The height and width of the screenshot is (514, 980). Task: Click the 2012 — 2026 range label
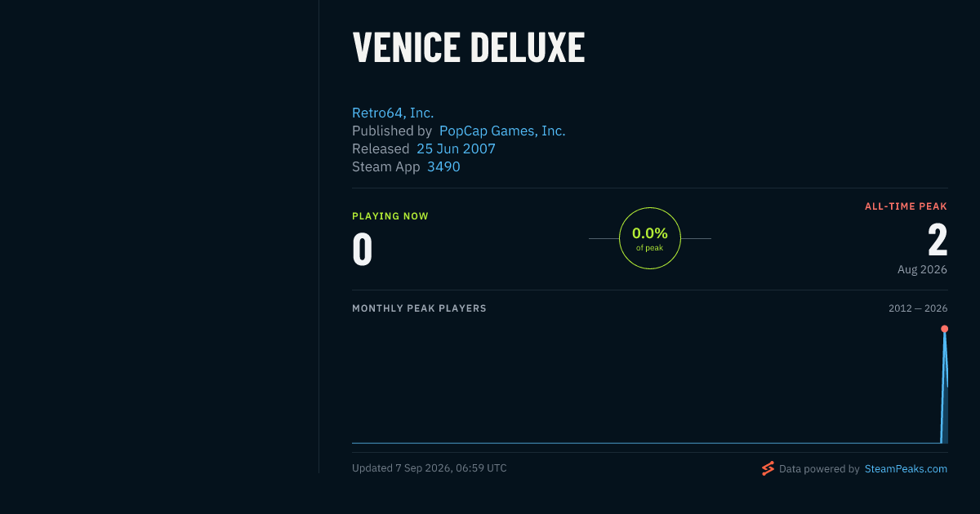point(918,308)
